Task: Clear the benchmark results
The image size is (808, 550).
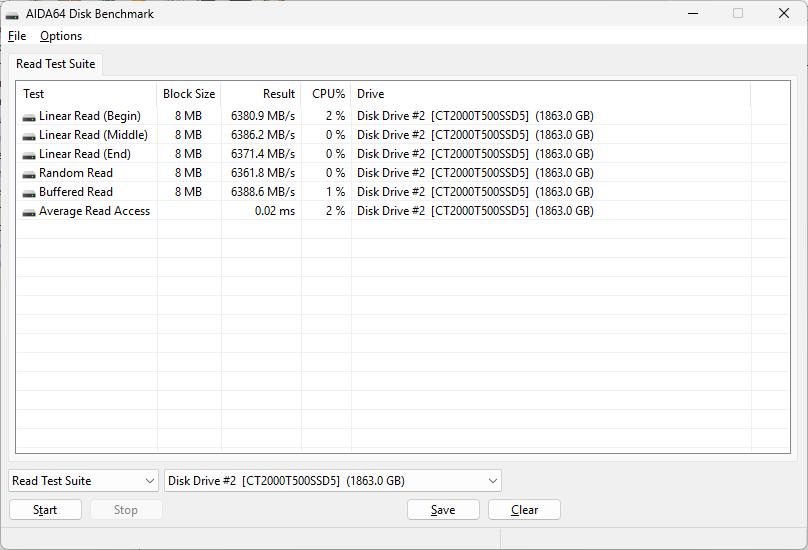Action: [x=524, y=510]
